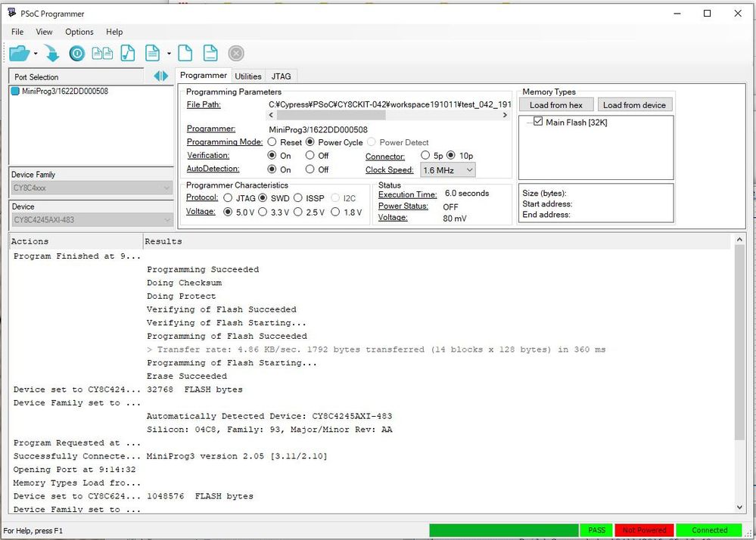Click the Load from device button

(x=635, y=104)
